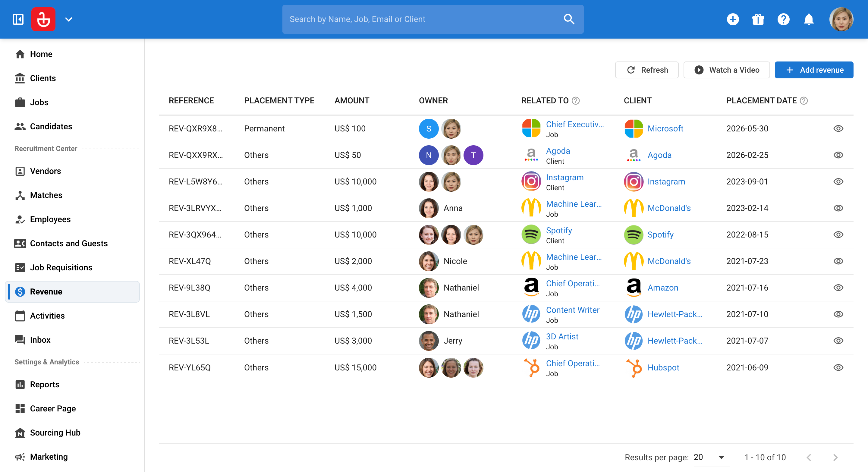This screenshot has width=868, height=472.
Task: View revenue REV-QXR9X8 via eye icon
Action: tap(838, 129)
